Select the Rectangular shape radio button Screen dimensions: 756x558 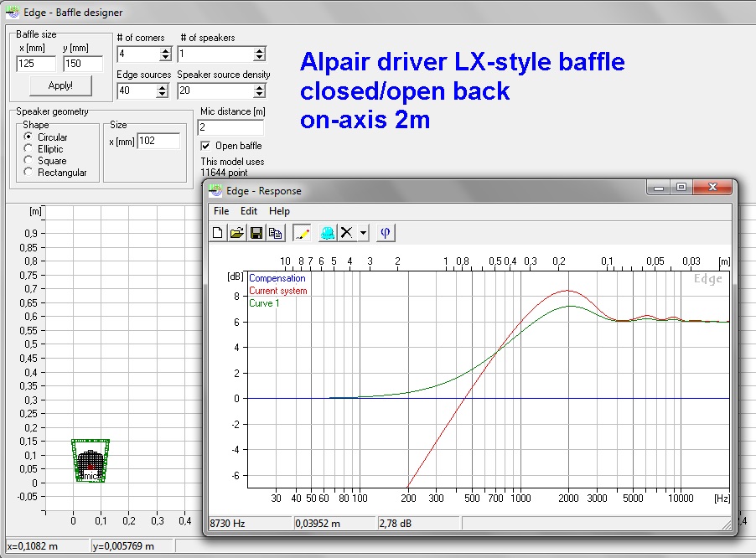[x=28, y=172]
